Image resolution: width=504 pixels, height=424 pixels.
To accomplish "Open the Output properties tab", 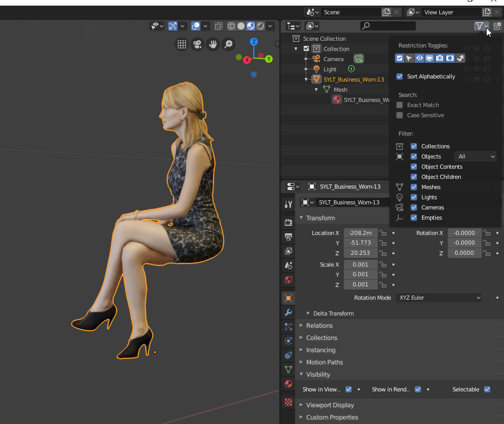I will (x=288, y=237).
